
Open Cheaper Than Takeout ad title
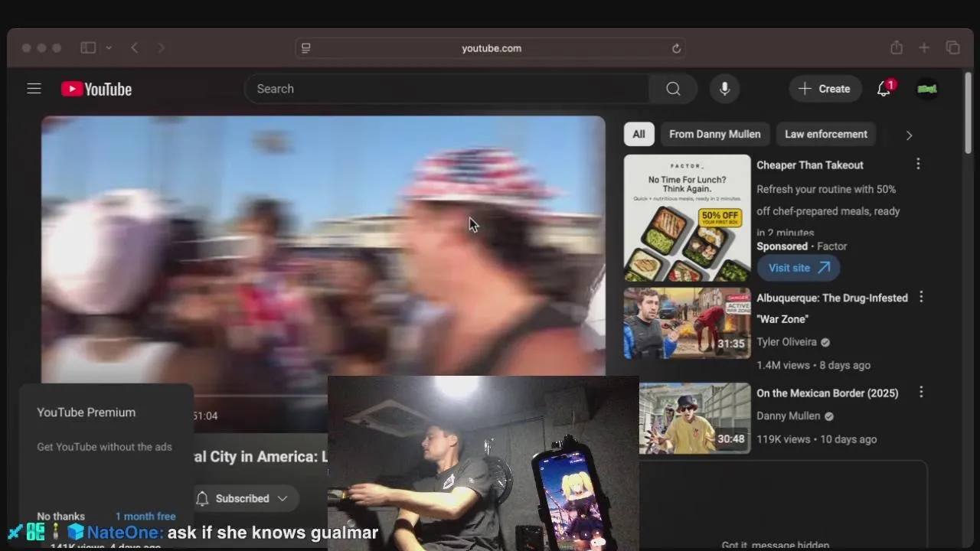pos(810,165)
